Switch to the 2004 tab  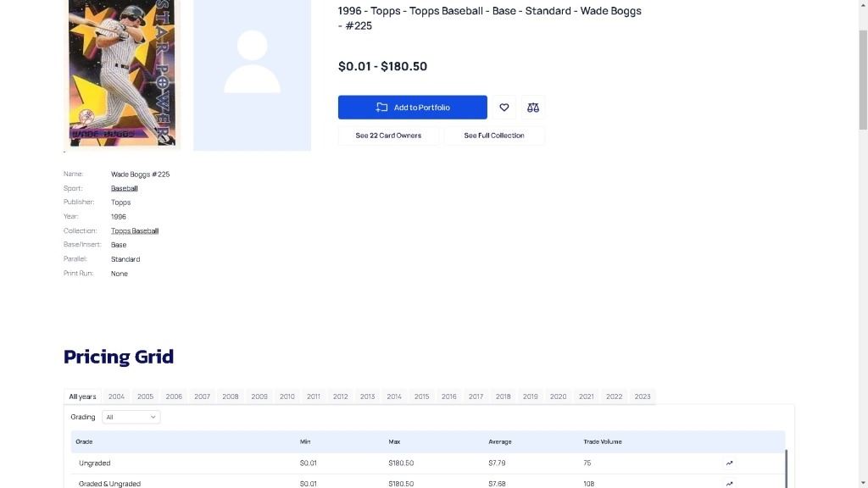pos(116,396)
